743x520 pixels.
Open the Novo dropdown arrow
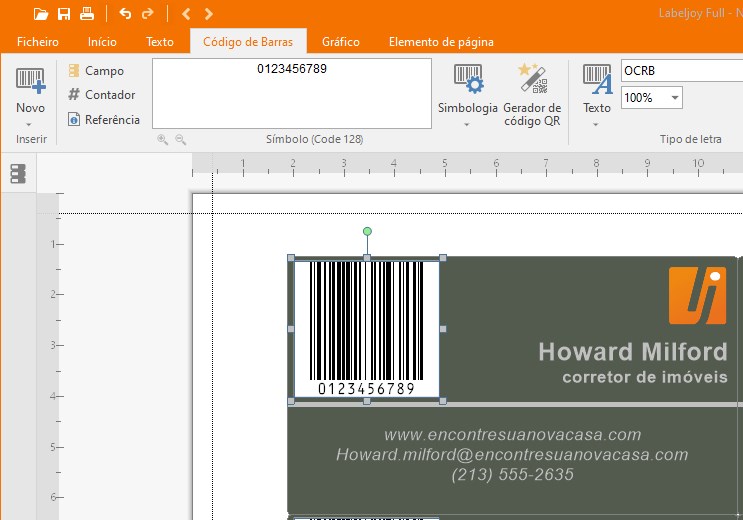click(x=29, y=125)
